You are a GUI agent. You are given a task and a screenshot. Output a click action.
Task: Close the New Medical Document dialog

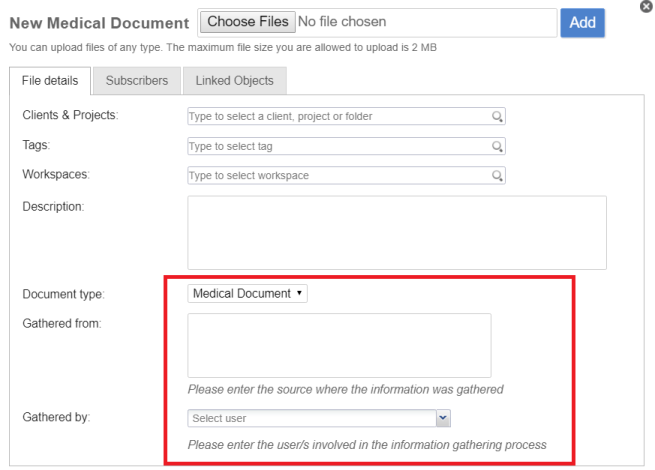coord(646,6)
